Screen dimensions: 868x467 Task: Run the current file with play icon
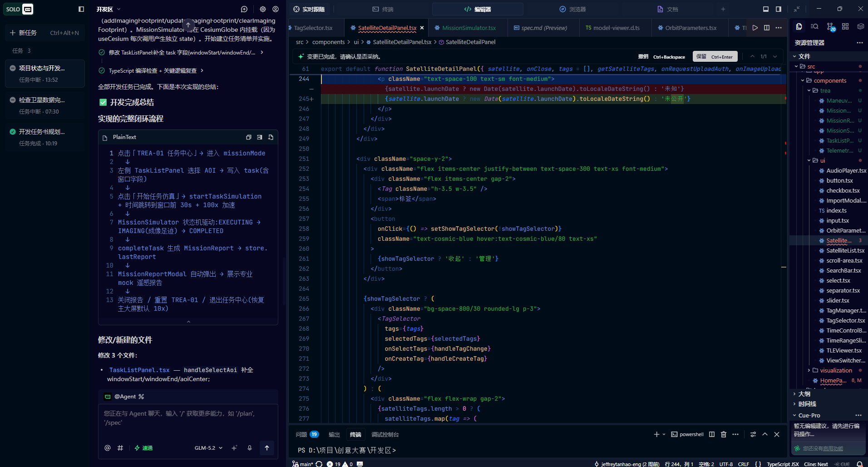click(755, 28)
